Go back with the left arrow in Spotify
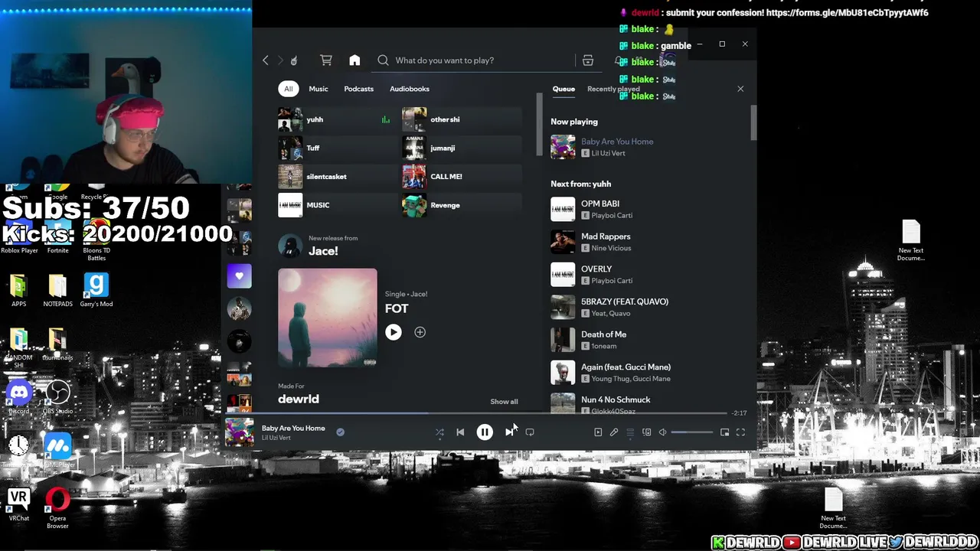Viewport: 980px width, 551px height. pos(266,60)
